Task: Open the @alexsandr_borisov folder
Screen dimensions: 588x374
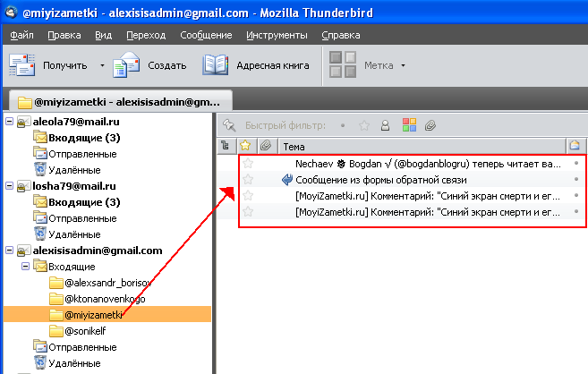Action: coord(108,283)
